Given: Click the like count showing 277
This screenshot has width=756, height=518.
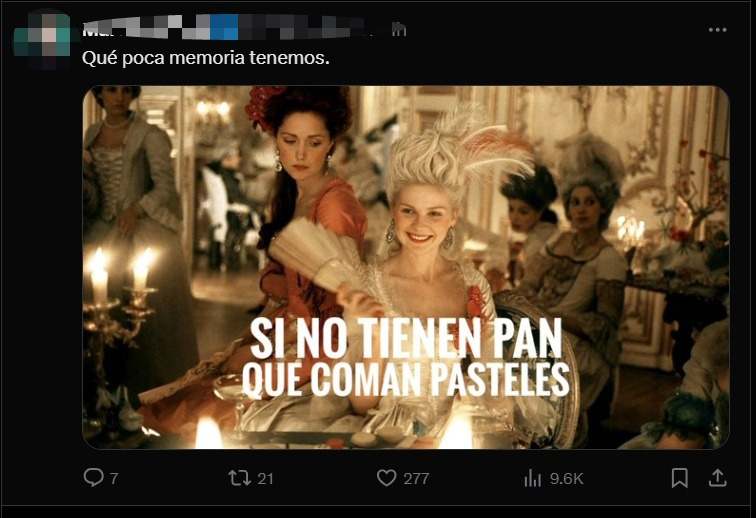Looking at the screenshot, I should coord(416,478).
